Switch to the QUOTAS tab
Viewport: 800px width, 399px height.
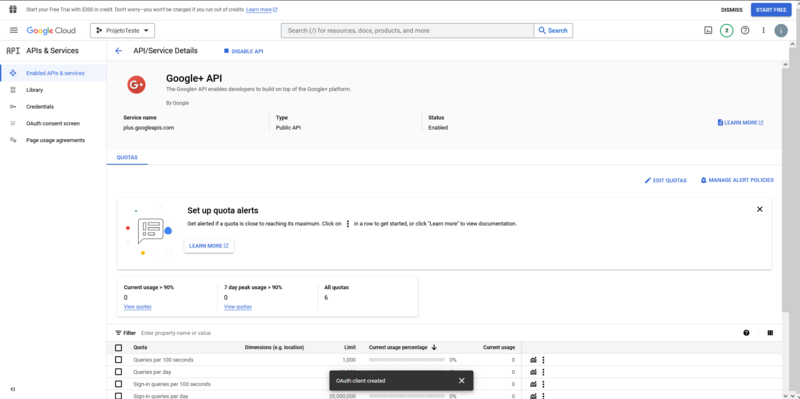tap(127, 158)
